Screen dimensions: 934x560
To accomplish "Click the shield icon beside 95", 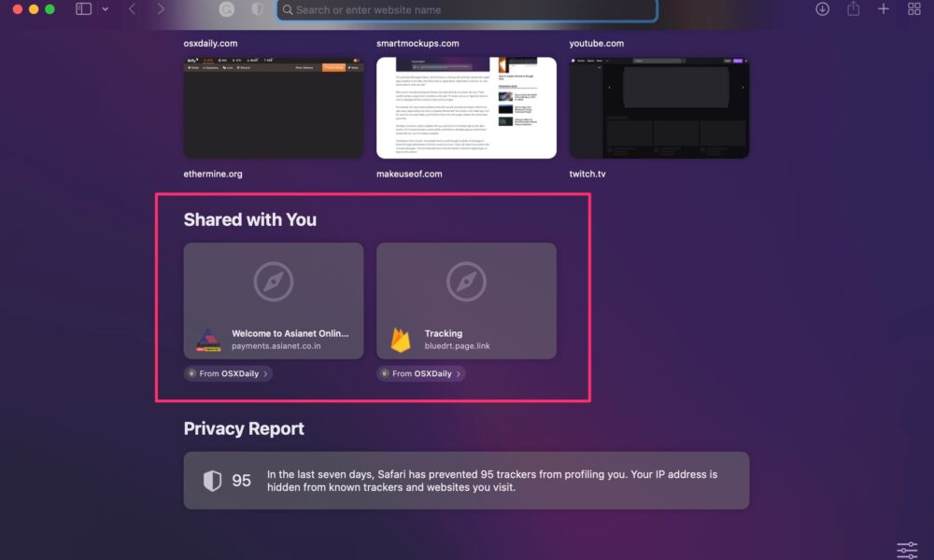I will (212, 481).
